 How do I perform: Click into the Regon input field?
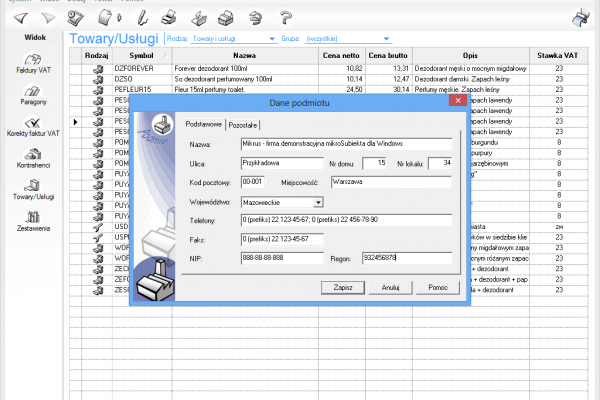tap(407, 258)
